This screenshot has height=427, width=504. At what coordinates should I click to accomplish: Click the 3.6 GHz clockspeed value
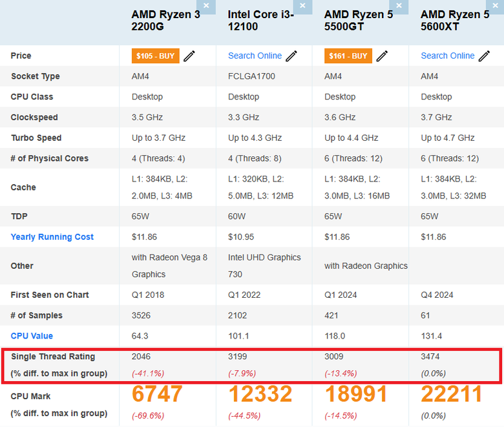[x=340, y=118]
